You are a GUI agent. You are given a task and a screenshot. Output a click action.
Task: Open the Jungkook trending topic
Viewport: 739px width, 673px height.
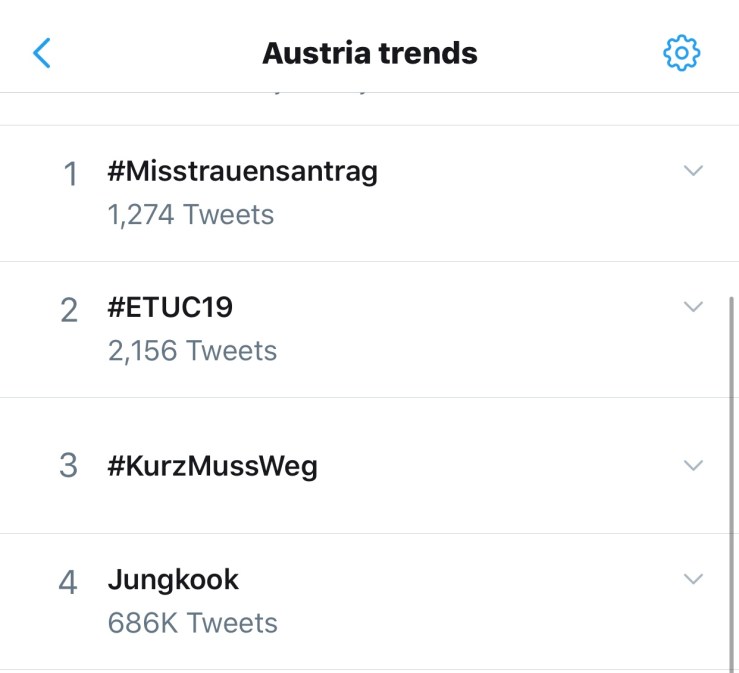[173, 580]
